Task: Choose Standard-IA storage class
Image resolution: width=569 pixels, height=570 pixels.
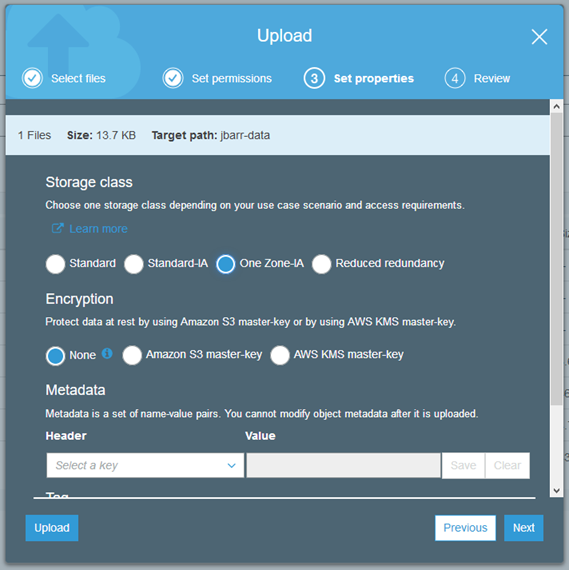Action: [x=133, y=264]
